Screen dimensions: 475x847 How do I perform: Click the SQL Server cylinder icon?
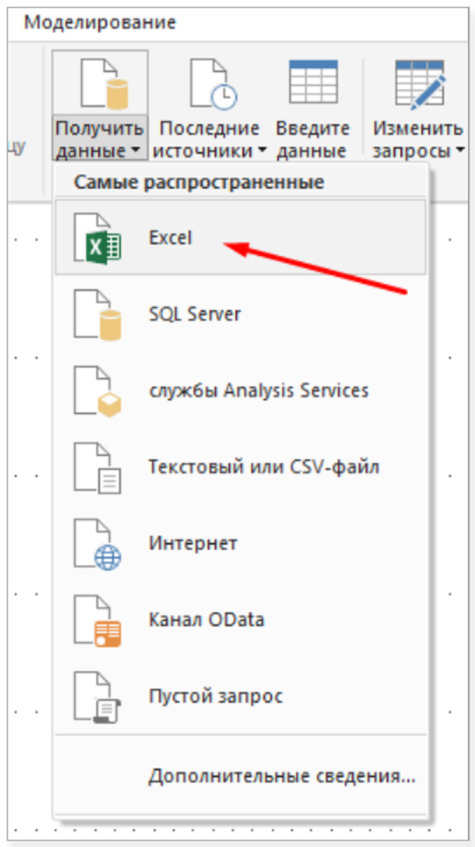[x=97, y=315]
